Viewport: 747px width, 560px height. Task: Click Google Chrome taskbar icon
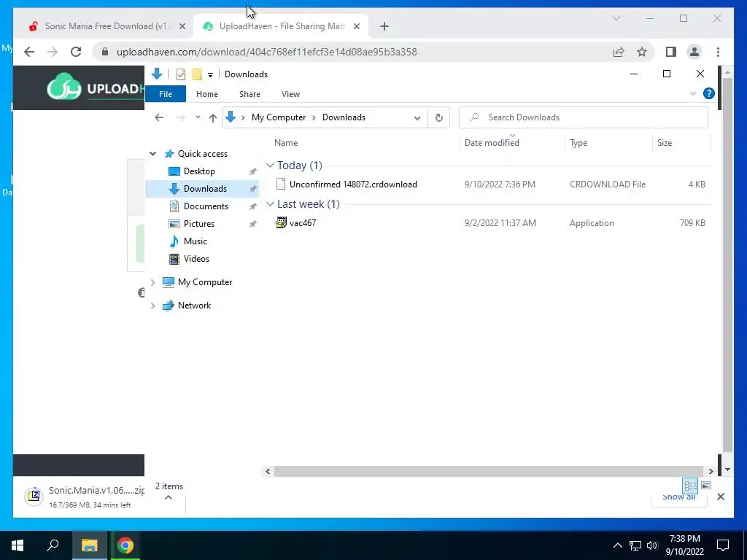point(125,545)
